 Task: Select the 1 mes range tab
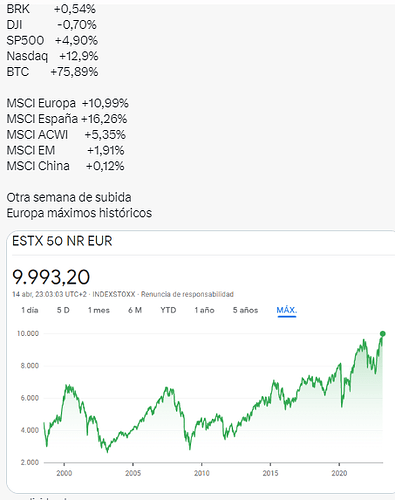99,310
